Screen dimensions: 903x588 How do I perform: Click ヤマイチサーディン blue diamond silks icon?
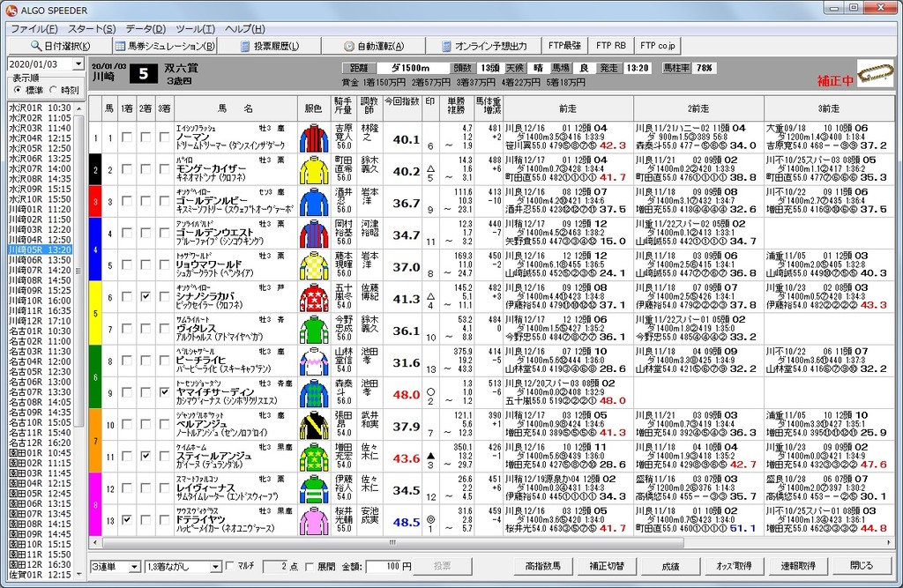tap(314, 394)
